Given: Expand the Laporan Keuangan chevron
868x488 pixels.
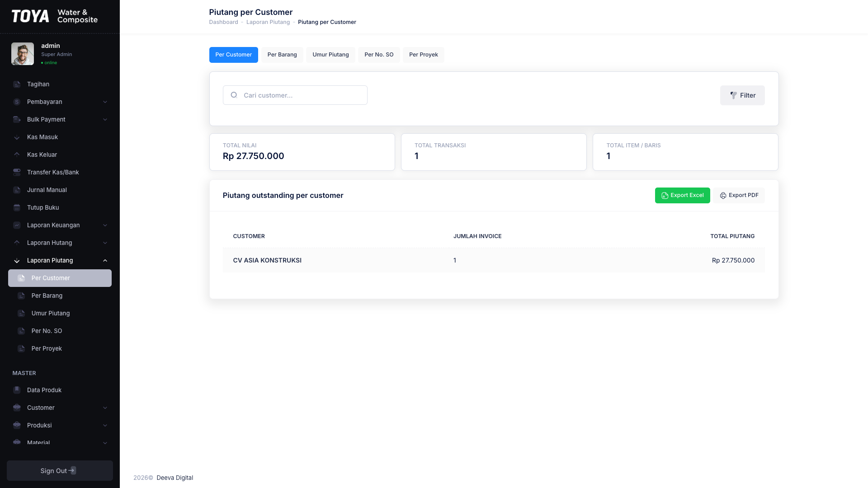Looking at the screenshot, I should [105, 225].
